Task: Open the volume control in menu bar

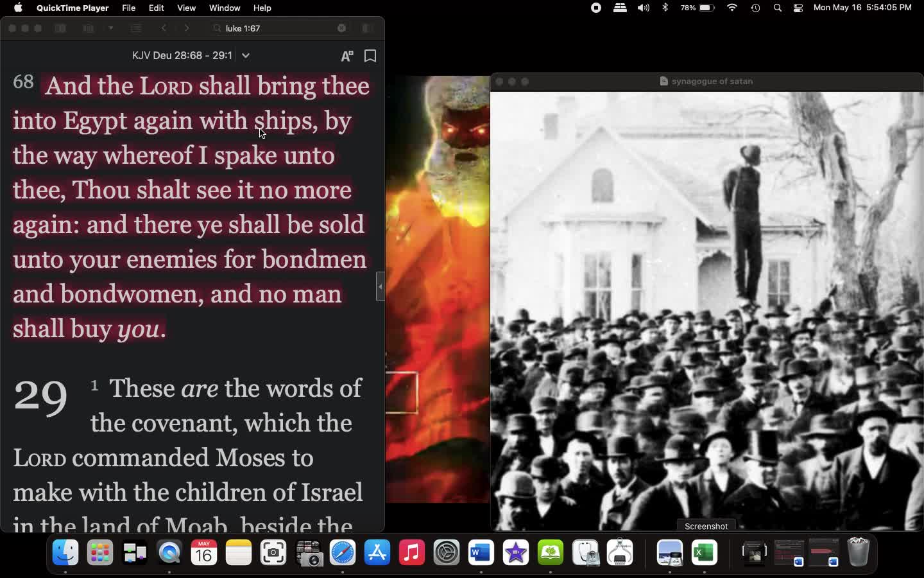Action: [644, 8]
